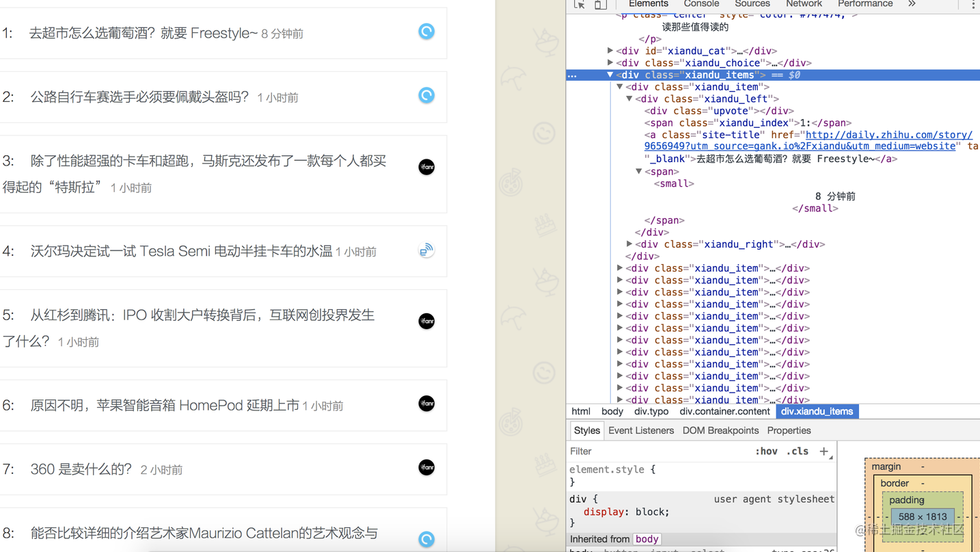Screen dimensions: 980x552
Task: Click the new style rule plus icon
Action: click(x=824, y=451)
